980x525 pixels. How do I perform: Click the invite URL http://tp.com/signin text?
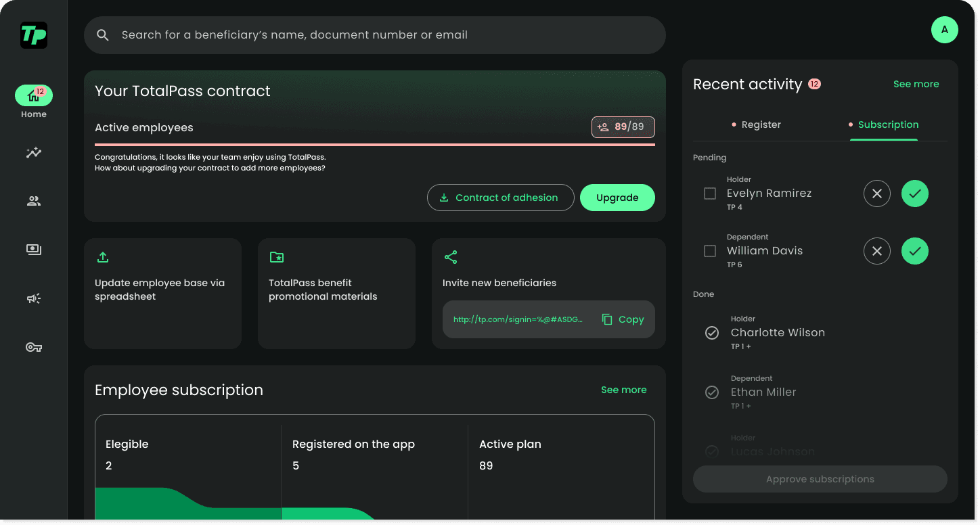coord(518,319)
